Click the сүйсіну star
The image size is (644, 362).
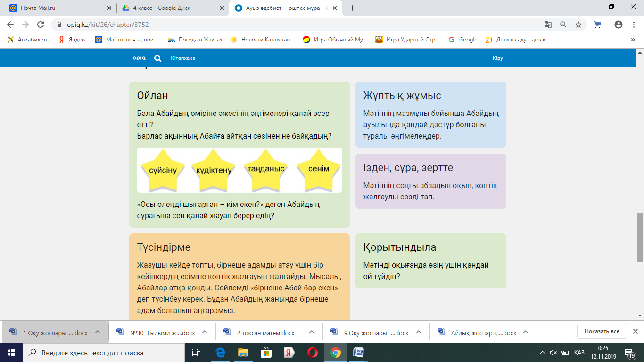coord(163,170)
